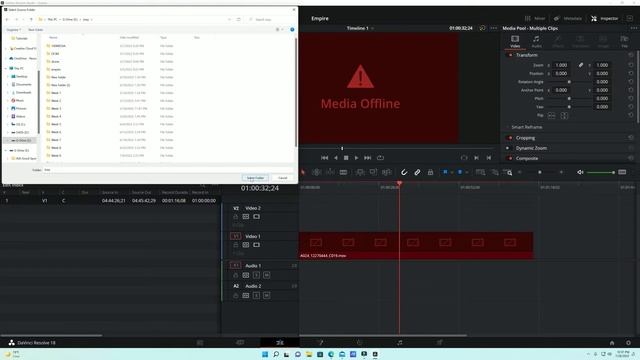Open Windows Start menu
Screen dimensions: 640x360
265,354
